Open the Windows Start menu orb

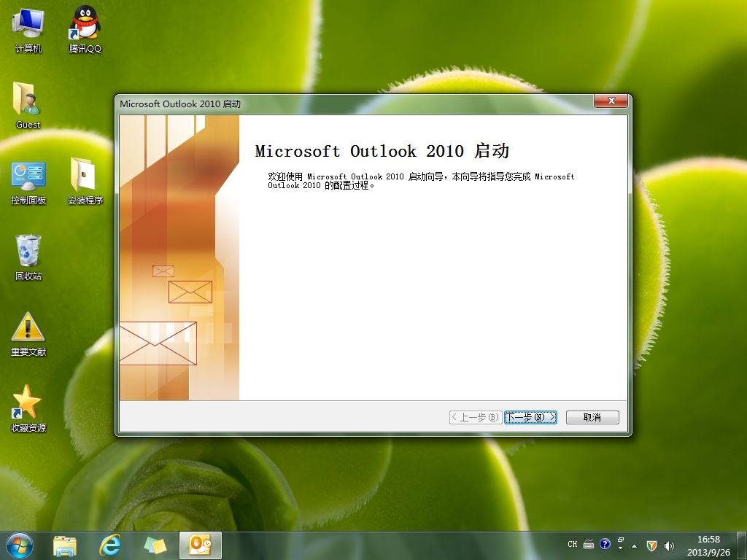click(20, 545)
